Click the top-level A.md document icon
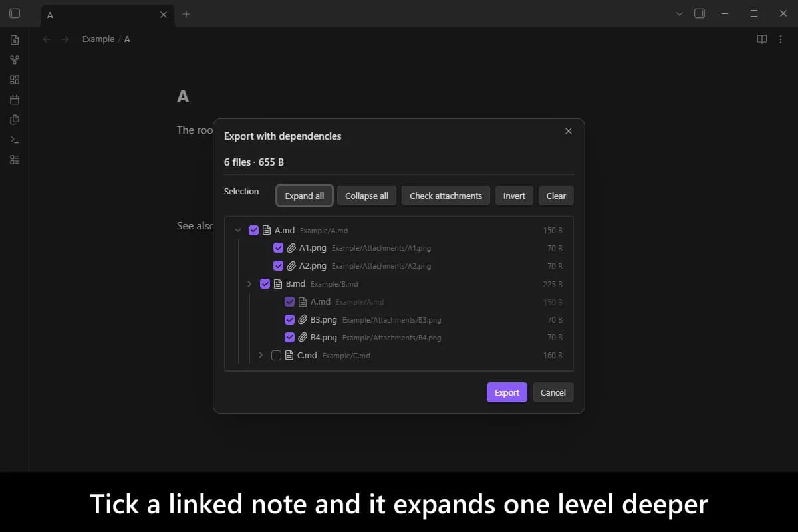The height and width of the screenshot is (532, 798). (267, 231)
